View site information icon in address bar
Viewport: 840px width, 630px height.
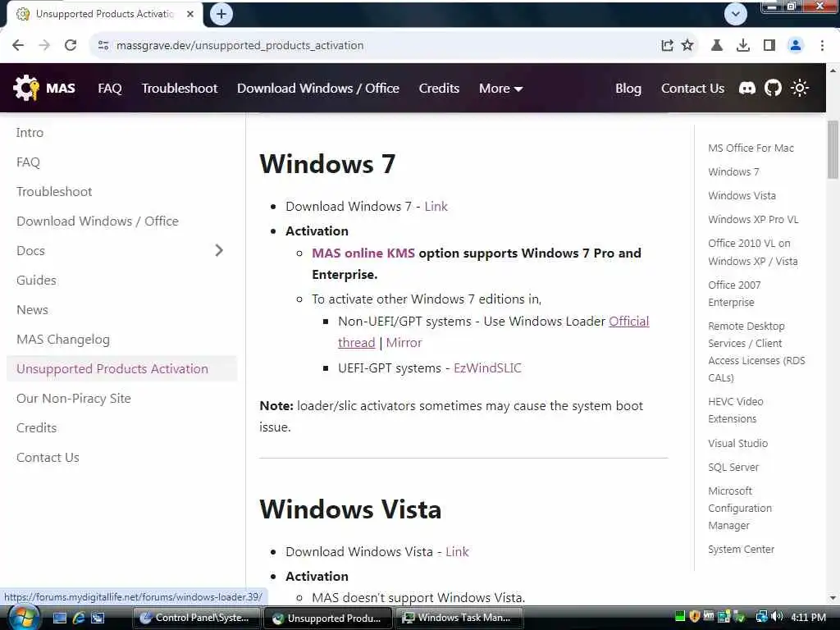point(103,46)
